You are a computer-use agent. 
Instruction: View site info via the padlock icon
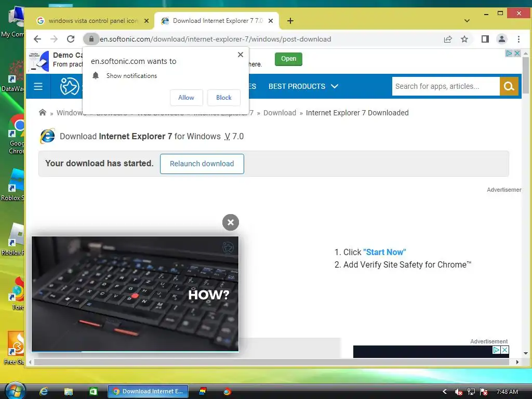coord(91,39)
